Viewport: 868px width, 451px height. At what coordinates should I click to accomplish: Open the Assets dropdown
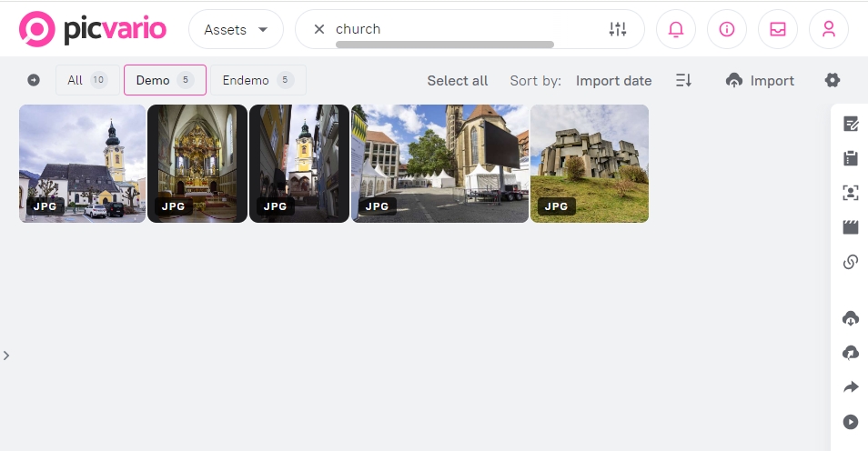click(236, 29)
